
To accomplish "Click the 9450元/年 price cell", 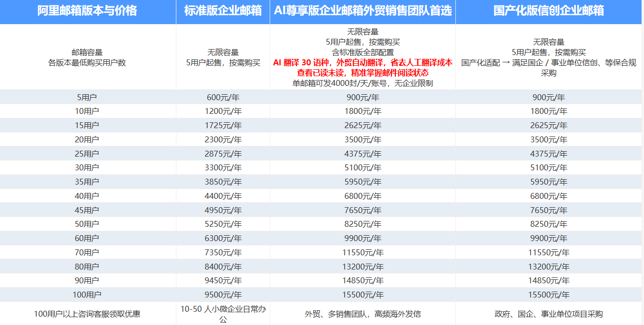I will click(223, 281).
